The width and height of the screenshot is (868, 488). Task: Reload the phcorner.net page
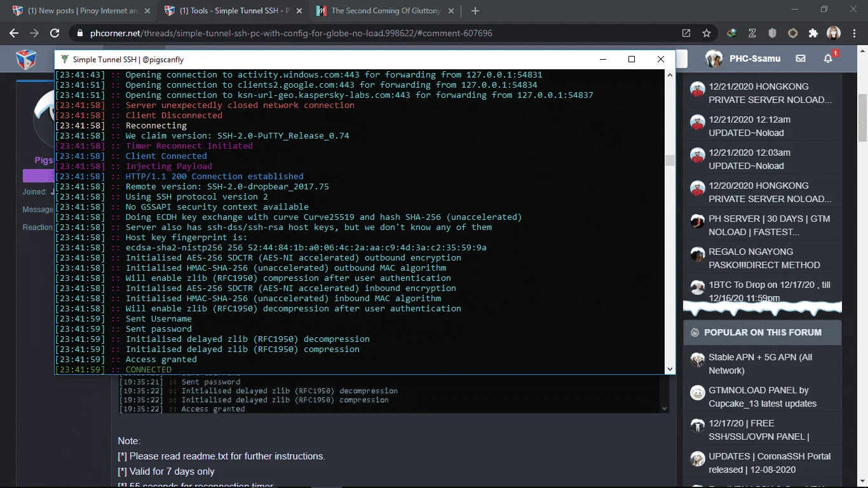[55, 33]
